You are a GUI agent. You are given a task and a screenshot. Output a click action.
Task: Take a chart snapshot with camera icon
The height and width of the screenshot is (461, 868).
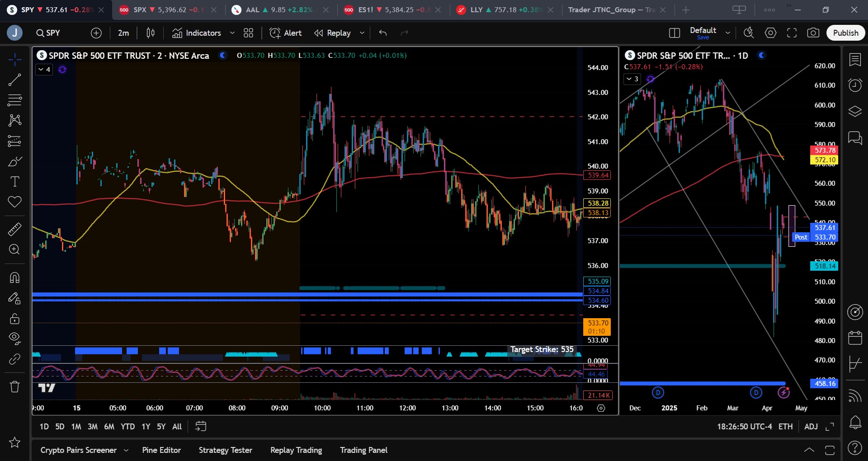pos(813,33)
